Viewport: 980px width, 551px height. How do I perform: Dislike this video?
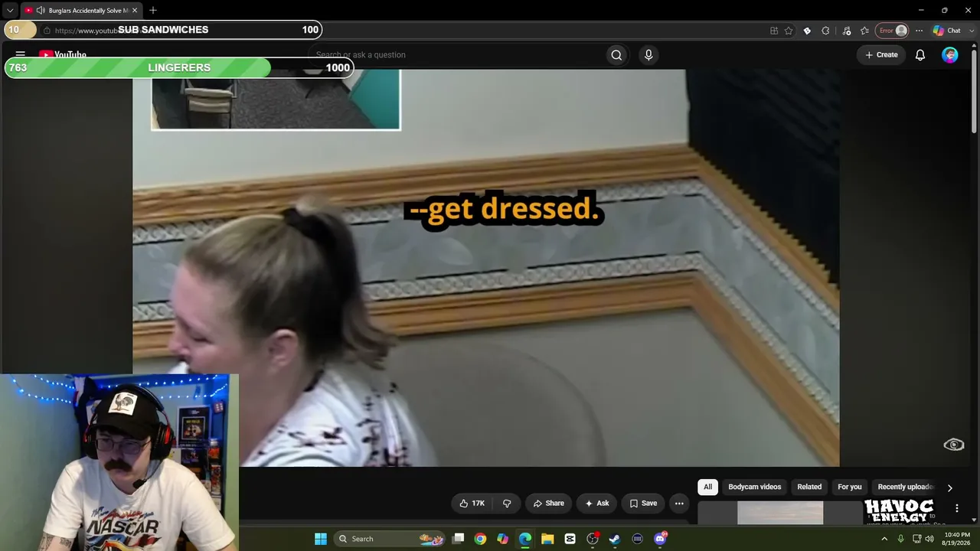point(507,503)
